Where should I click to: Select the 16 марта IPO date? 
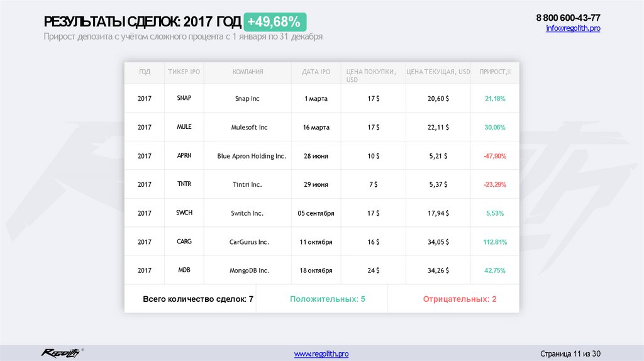[x=316, y=127]
